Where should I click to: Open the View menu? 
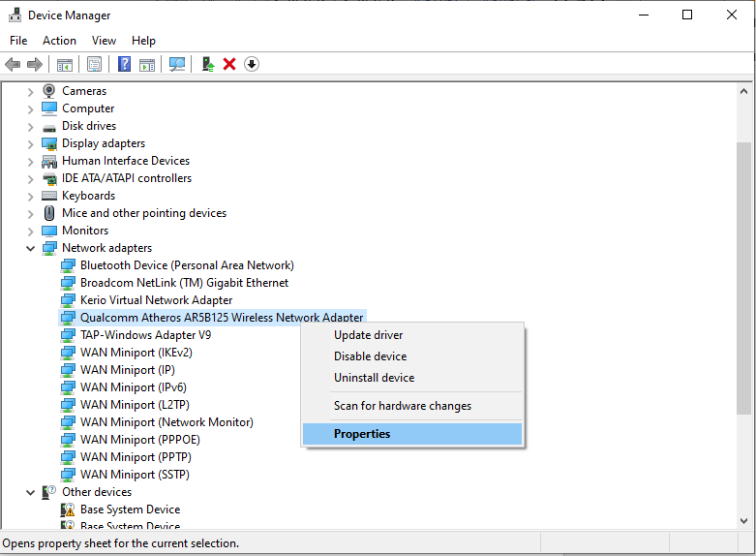(104, 41)
